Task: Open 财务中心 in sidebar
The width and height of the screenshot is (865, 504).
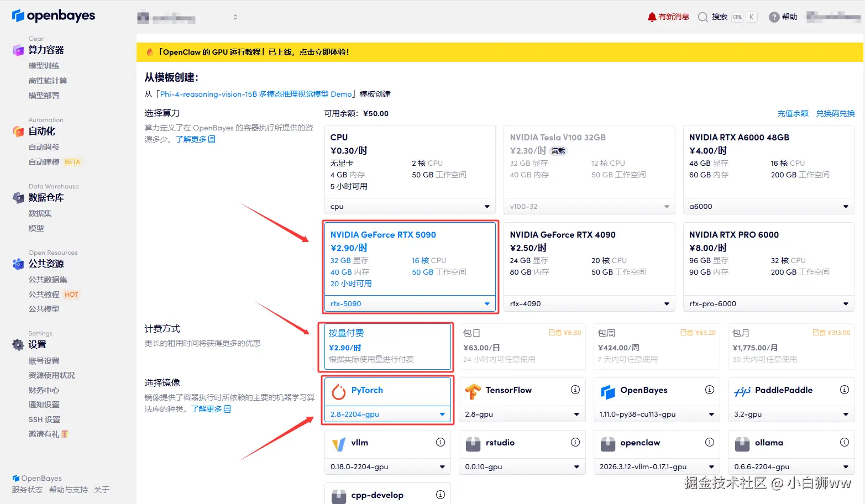Action: (44, 390)
